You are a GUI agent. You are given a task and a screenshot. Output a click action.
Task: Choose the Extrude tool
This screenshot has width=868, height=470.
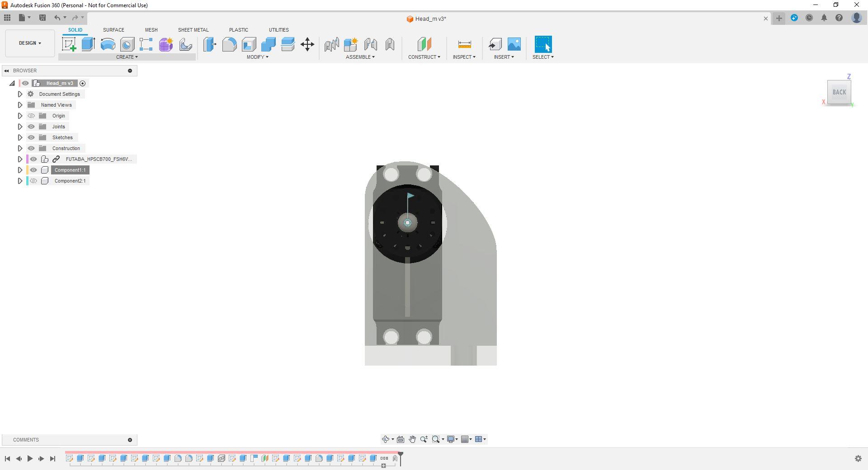88,44
